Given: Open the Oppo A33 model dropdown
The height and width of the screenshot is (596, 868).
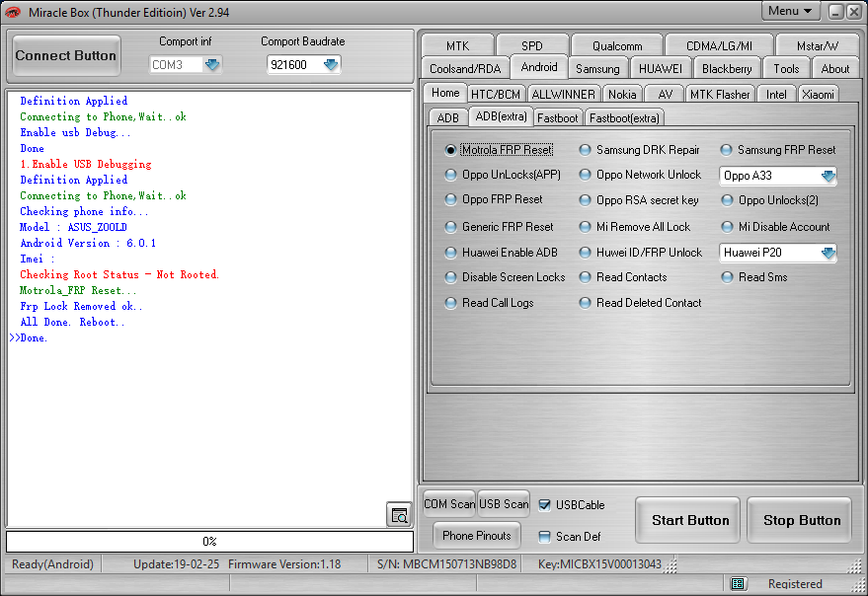Looking at the screenshot, I should point(828,176).
